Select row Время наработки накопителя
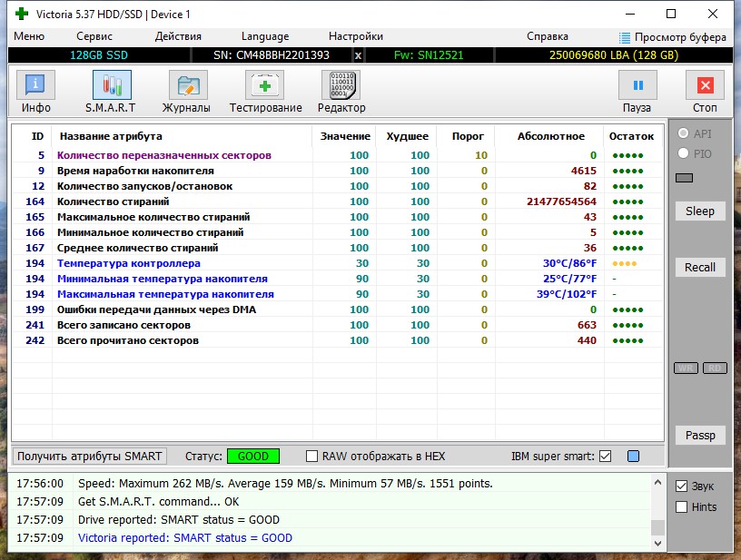The height and width of the screenshot is (560, 741). coord(338,171)
